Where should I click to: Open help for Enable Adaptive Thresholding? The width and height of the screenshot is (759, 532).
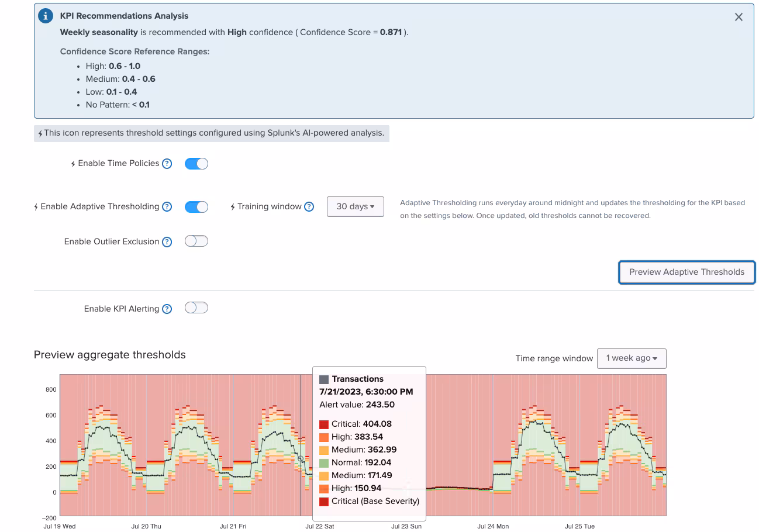167,207
